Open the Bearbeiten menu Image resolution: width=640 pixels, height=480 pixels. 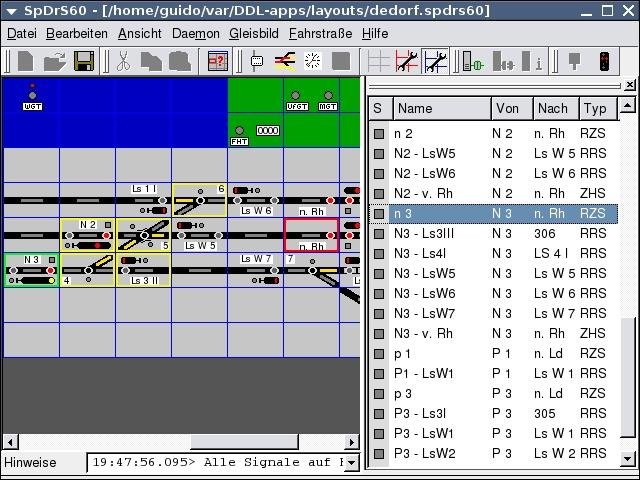click(x=77, y=33)
